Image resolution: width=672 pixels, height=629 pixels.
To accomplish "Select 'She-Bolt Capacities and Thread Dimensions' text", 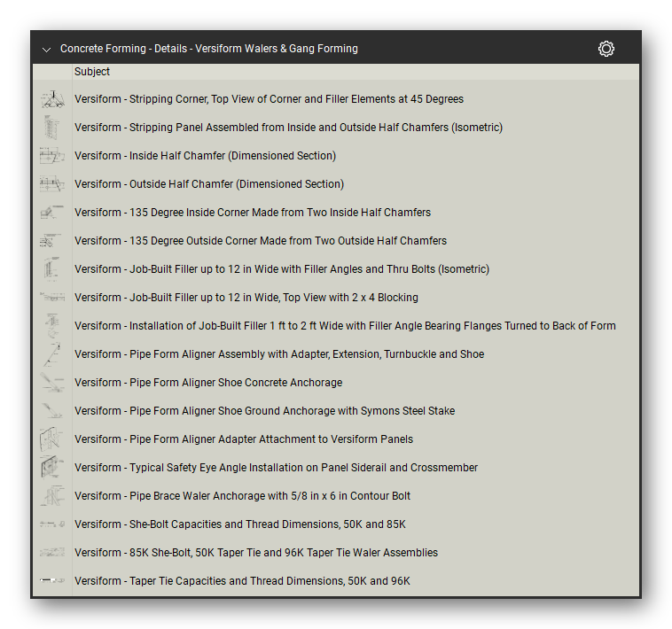I will pyautogui.click(x=240, y=524).
